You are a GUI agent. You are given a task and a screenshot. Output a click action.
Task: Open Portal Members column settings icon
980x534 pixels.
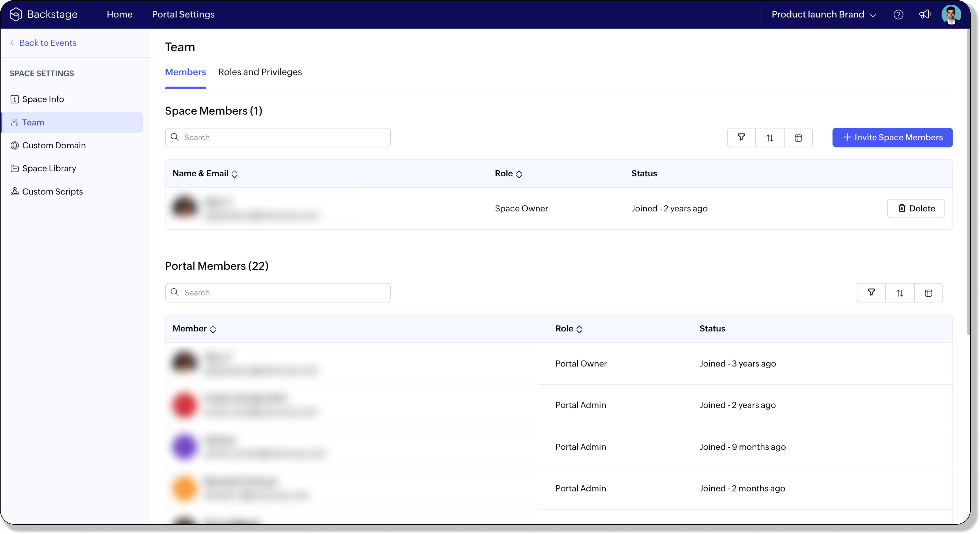coord(928,293)
